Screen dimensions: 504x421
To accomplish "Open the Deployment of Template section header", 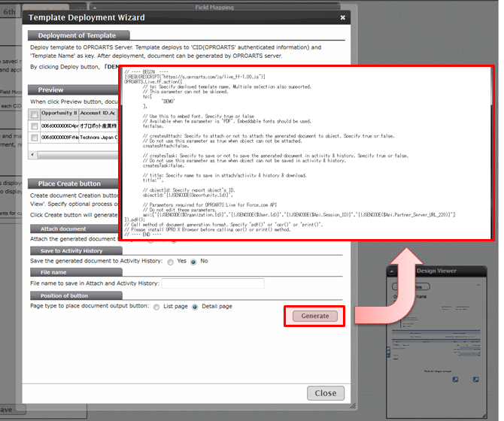I will coord(78,35).
